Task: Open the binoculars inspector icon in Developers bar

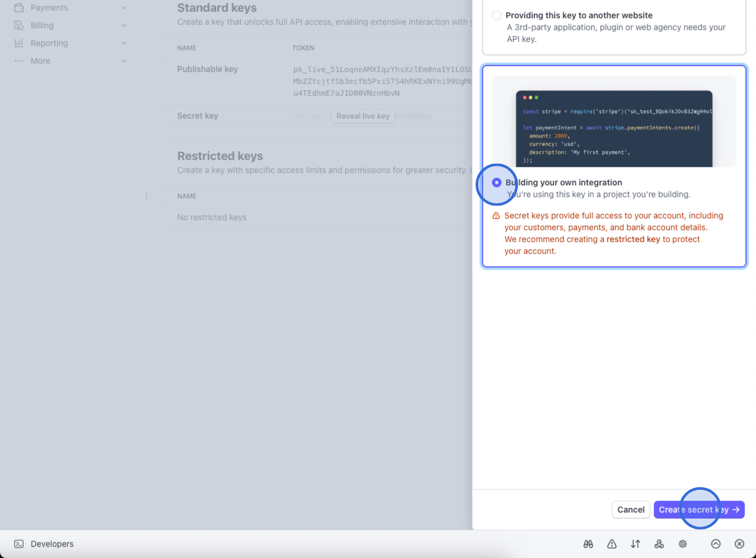Action: point(588,544)
